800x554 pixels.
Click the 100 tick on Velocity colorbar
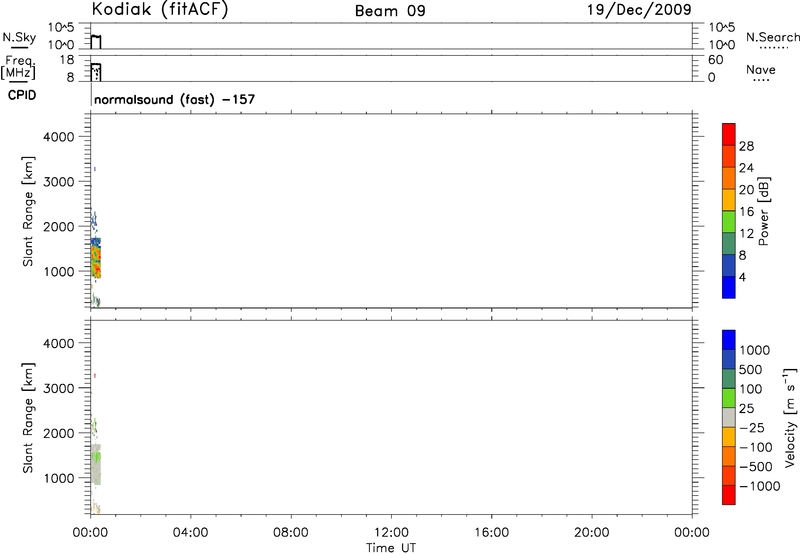click(751, 389)
